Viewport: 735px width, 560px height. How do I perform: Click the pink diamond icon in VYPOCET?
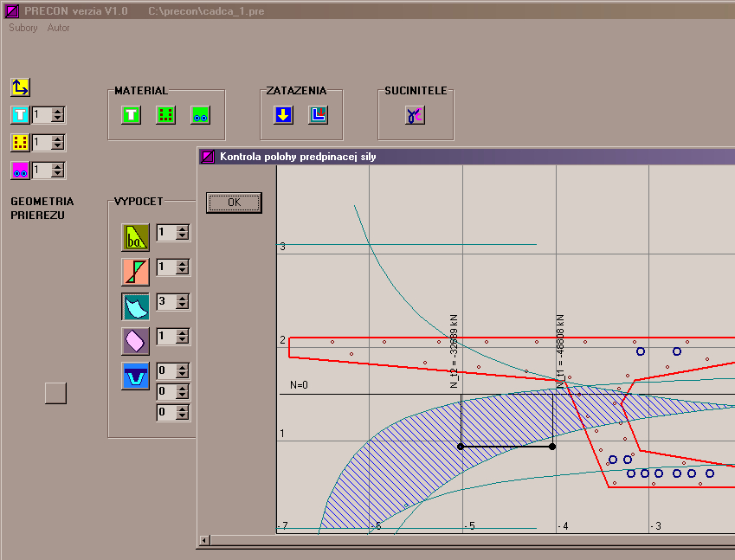(135, 341)
